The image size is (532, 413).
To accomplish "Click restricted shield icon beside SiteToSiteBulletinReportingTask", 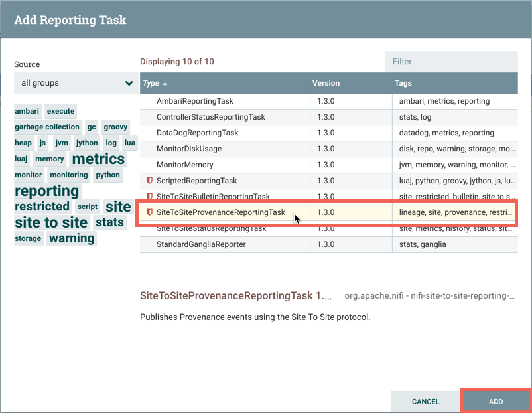I will point(149,196).
